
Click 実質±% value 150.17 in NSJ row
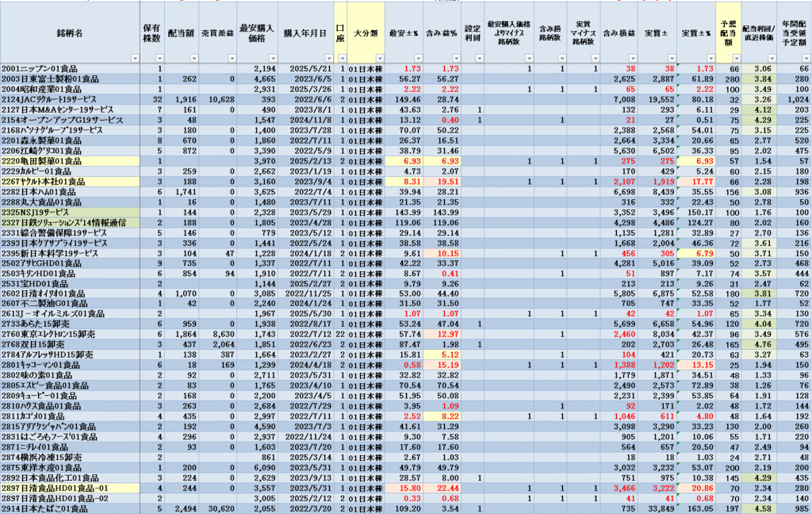pos(701,213)
